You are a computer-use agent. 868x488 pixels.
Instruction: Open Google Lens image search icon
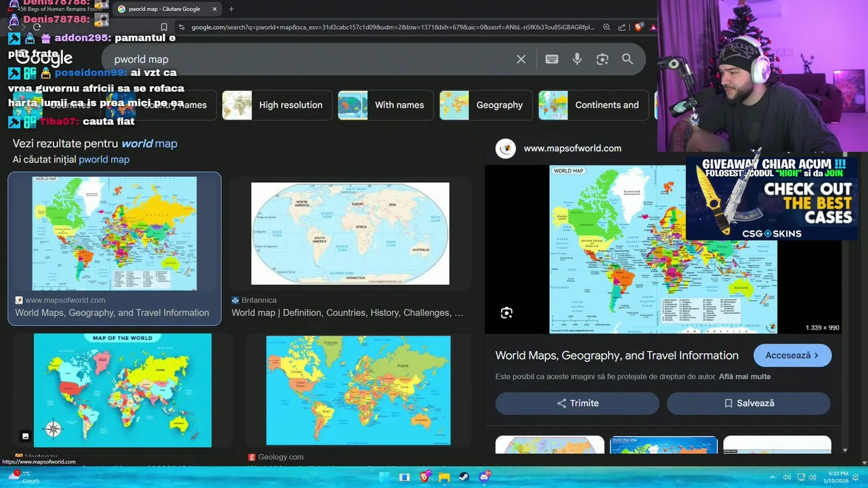pyautogui.click(x=602, y=59)
